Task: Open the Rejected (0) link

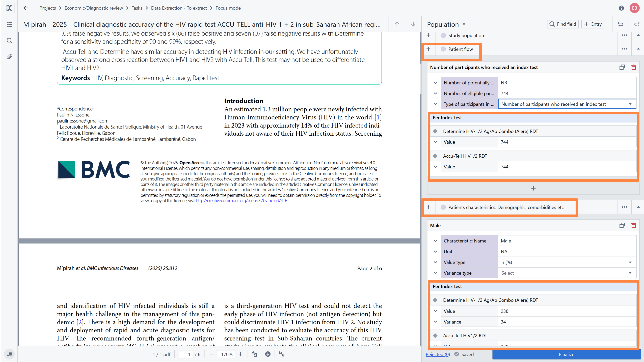Action: click(x=438, y=354)
